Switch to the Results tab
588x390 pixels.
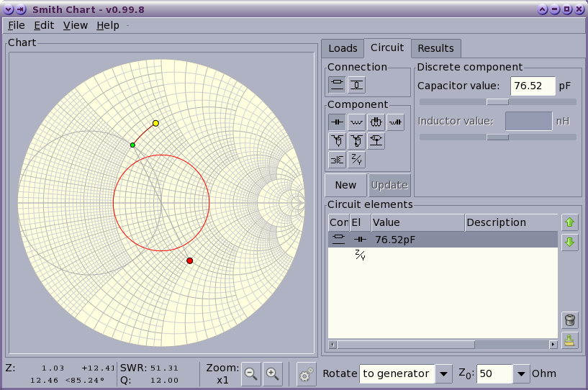click(435, 48)
